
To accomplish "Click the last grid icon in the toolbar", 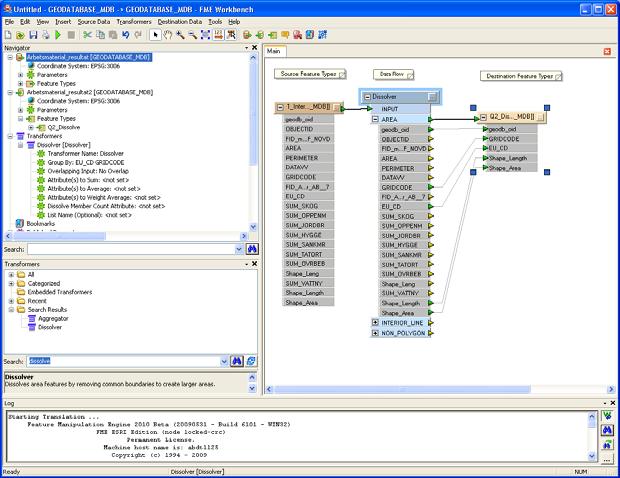I will click(323, 35).
